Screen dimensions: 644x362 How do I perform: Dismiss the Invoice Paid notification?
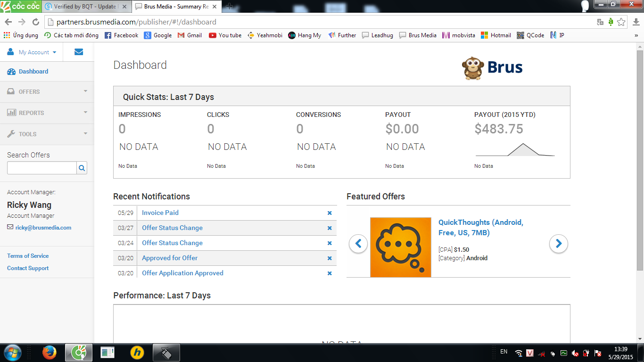point(330,213)
